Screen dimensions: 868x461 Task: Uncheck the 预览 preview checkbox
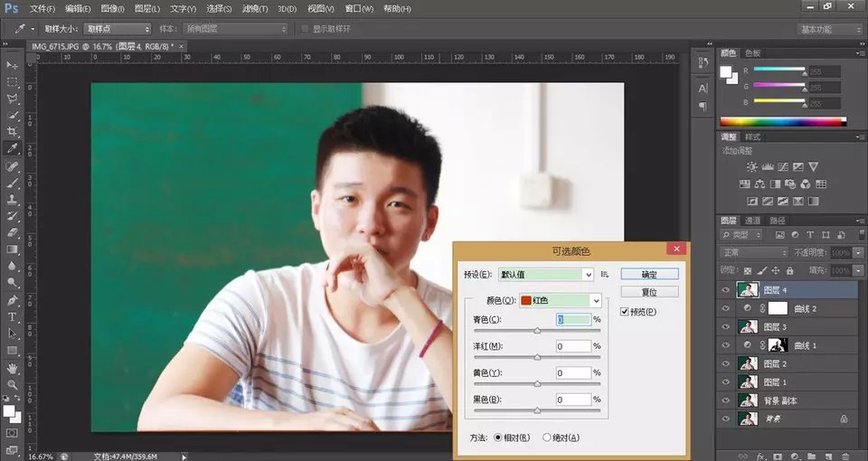625,312
